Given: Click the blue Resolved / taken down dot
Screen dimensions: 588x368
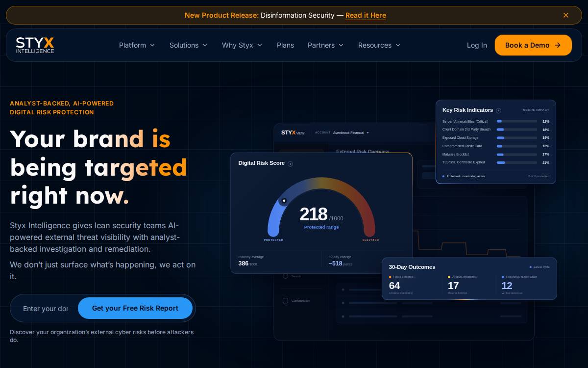Looking at the screenshot, I should pyautogui.click(x=503, y=277).
